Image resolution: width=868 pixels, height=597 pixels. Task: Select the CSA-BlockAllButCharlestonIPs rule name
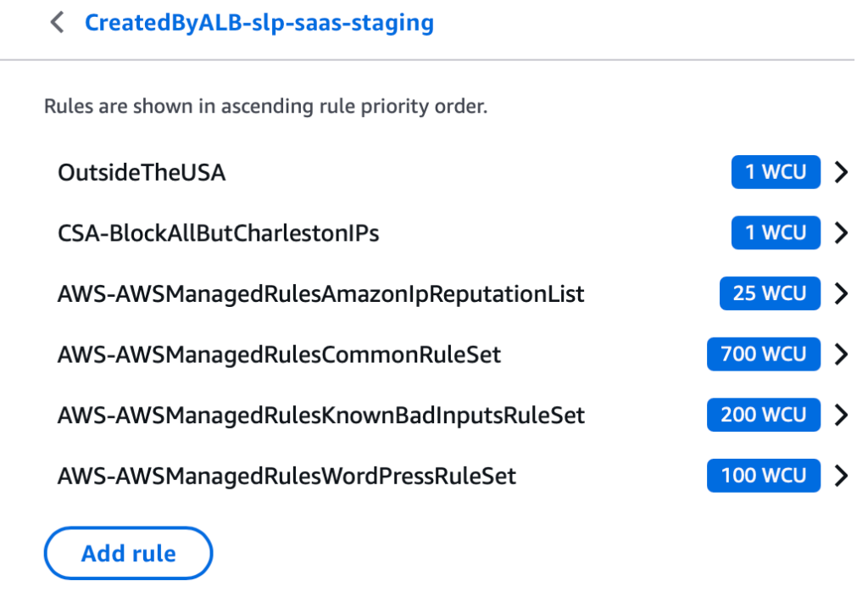click(218, 233)
